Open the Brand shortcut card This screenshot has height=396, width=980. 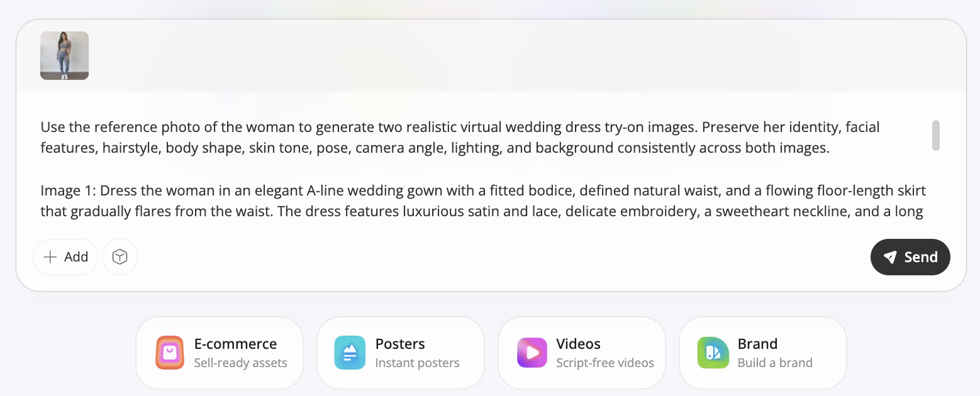click(x=763, y=353)
